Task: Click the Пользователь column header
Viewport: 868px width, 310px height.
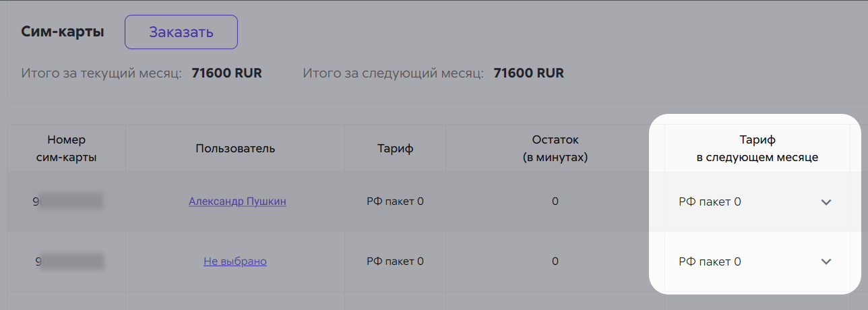Action: [x=235, y=148]
